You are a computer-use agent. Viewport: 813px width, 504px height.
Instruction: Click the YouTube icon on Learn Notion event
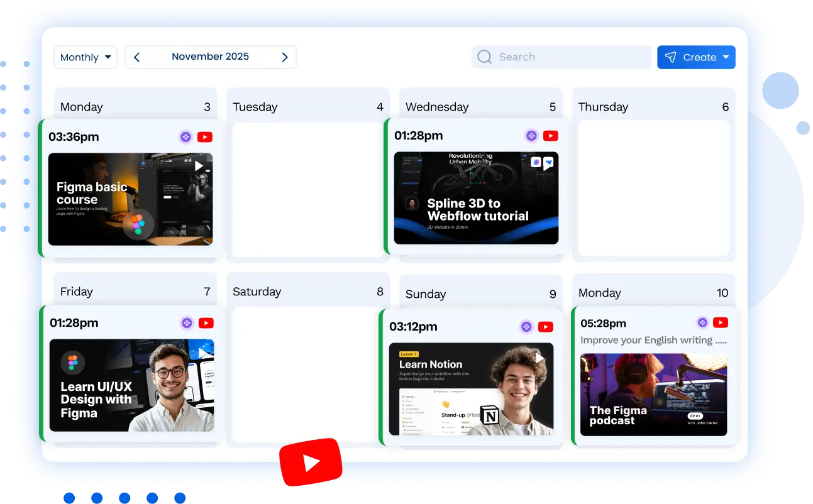545,326
